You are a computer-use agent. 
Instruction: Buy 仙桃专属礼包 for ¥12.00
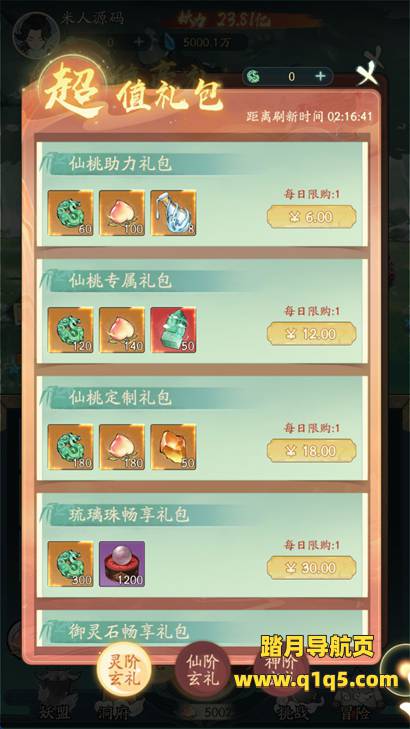pyautogui.click(x=311, y=334)
